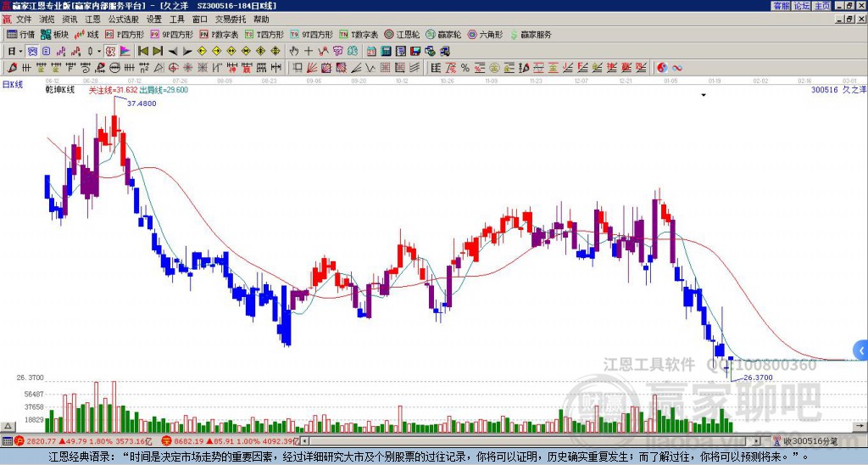Open the 帮助 menu

pyautogui.click(x=261, y=20)
